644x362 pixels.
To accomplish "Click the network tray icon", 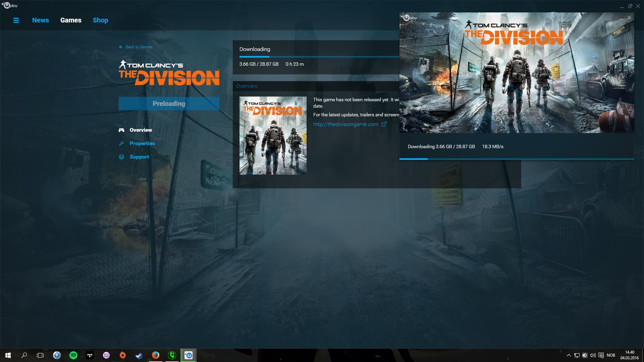I will [x=577, y=355].
